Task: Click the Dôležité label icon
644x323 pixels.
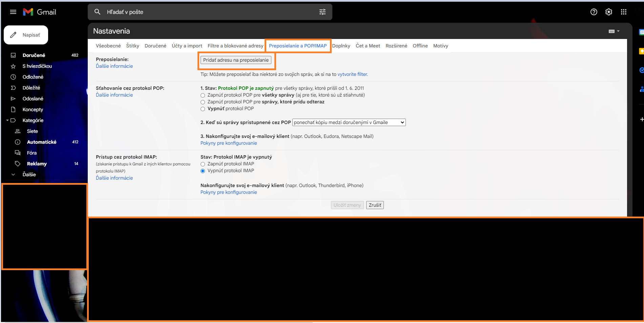Action: pyautogui.click(x=13, y=88)
